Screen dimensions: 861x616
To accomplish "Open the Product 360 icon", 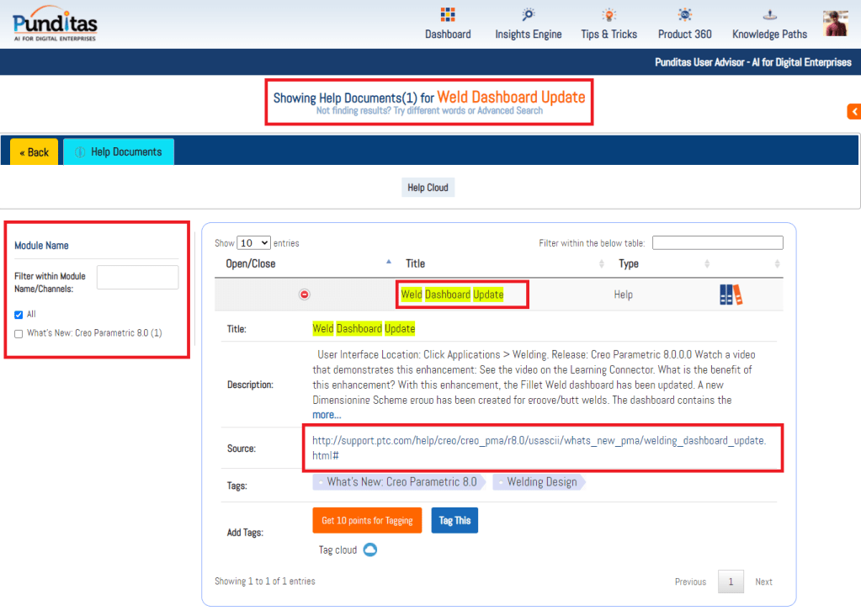I will pos(684,15).
